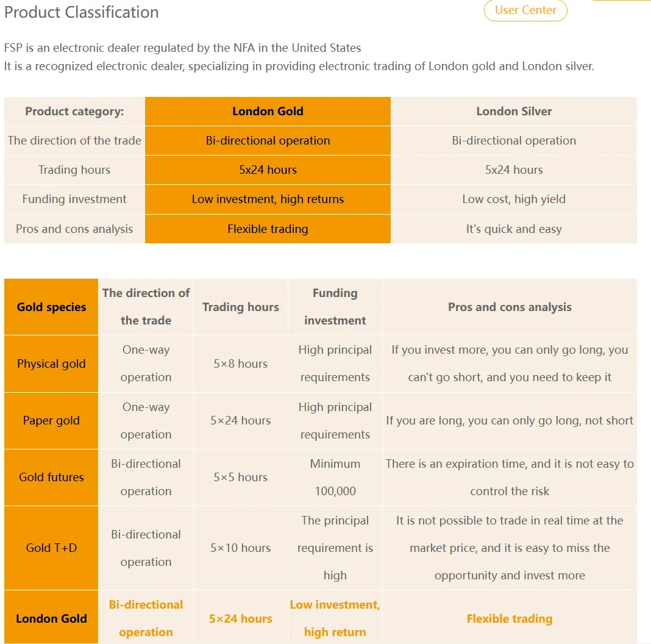Click the Funding investment column header
The image size is (651, 644).
335,307
